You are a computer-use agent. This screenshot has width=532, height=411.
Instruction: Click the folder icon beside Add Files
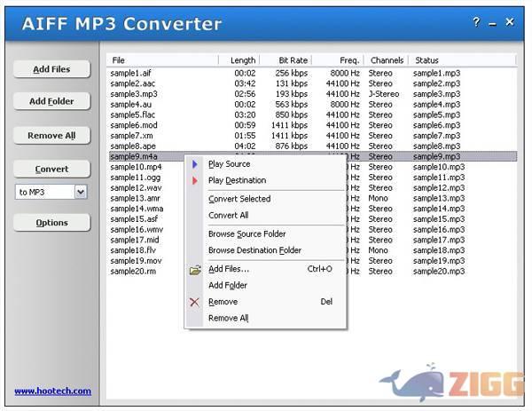coord(195,269)
